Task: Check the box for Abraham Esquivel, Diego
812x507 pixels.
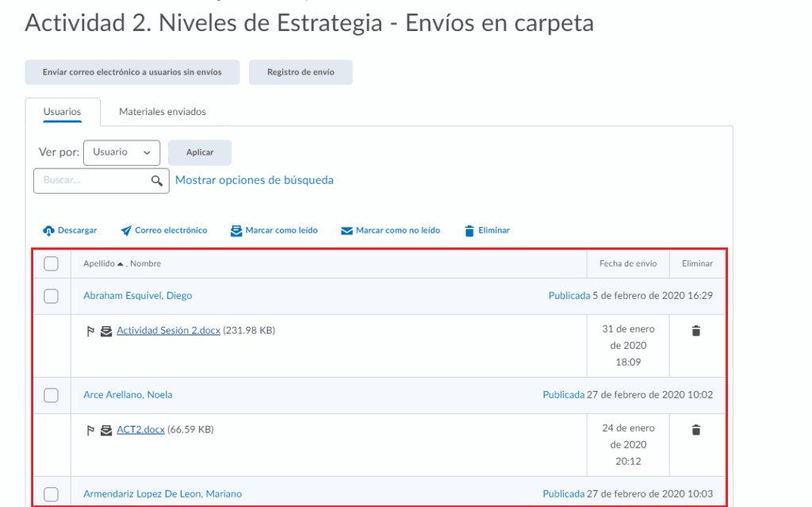Action: point(51,296)
